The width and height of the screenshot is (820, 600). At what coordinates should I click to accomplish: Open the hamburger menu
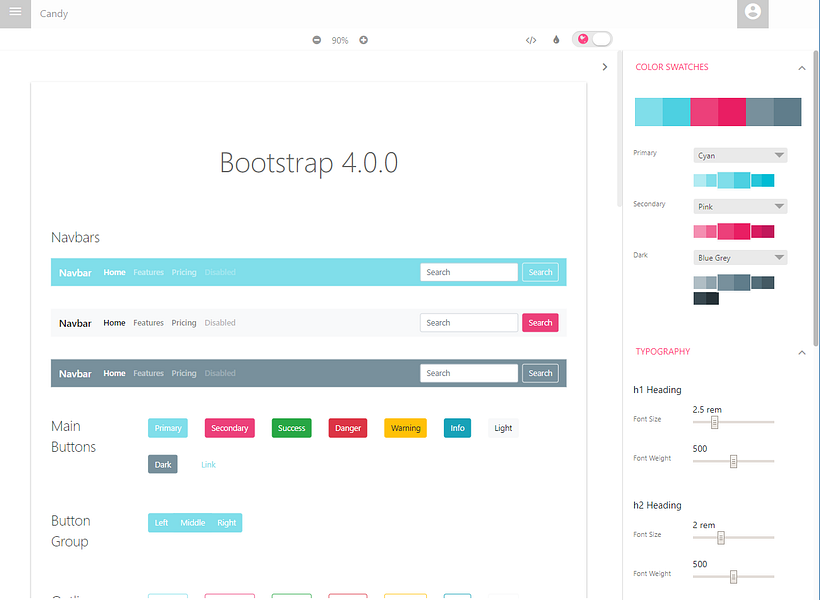[15, 13]
